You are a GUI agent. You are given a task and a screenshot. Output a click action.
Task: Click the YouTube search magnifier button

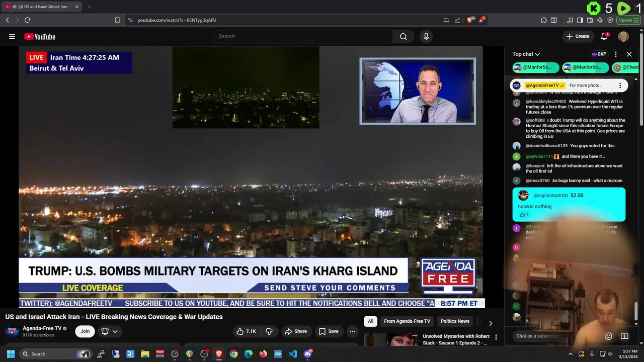[403, 36]
